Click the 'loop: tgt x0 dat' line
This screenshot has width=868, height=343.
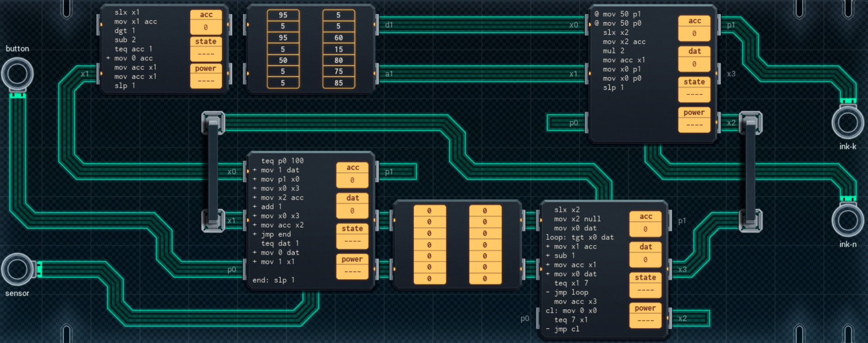tap(579, 238)
